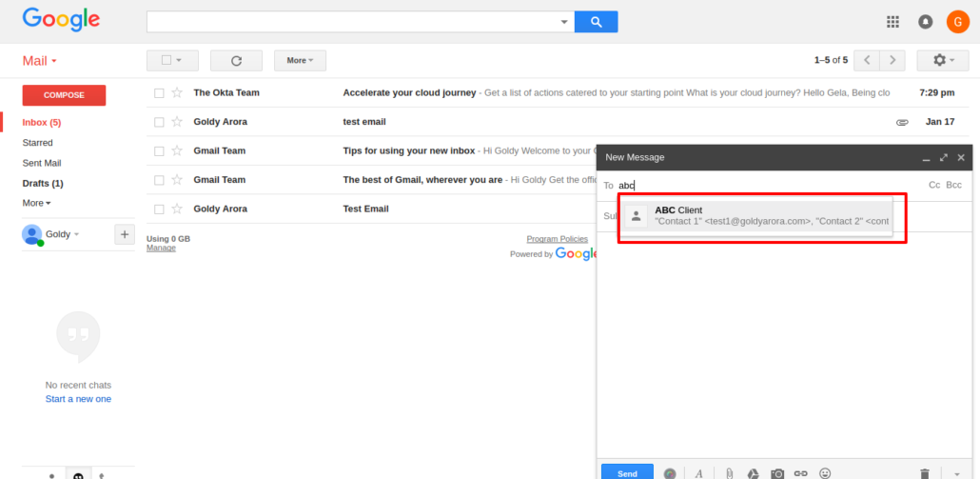Attach files with the paperclip icon
This screenshot has height=479, width=980.
[x=729, y=474]
